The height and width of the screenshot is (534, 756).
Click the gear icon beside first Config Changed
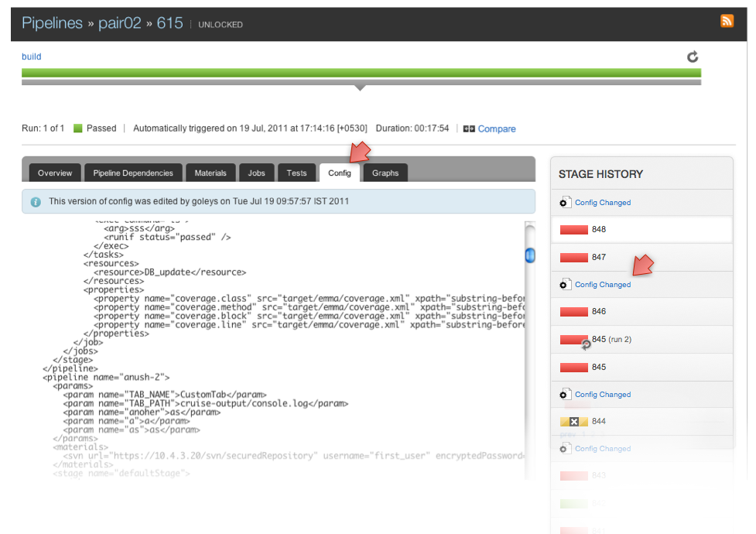click(x=565, y=203)
